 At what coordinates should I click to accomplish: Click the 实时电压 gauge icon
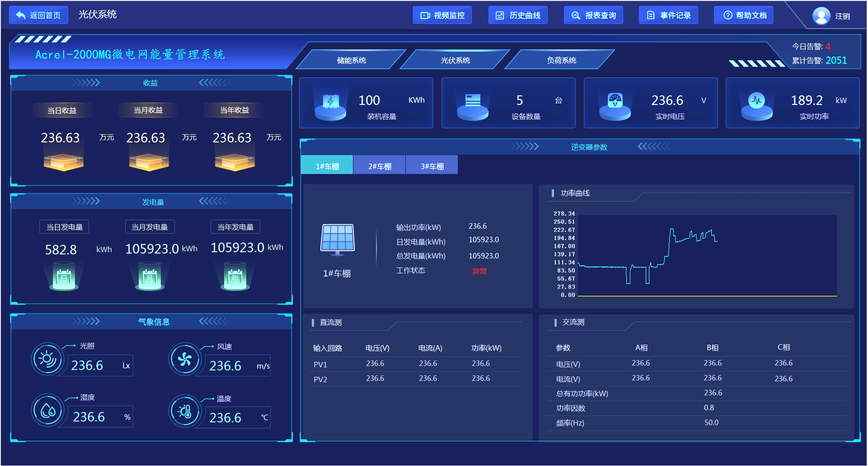pos(615,104)
